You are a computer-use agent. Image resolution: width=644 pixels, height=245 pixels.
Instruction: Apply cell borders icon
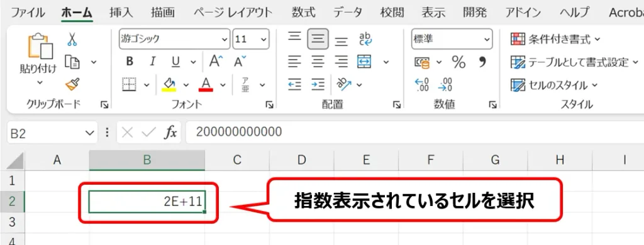tap(130, 84)
